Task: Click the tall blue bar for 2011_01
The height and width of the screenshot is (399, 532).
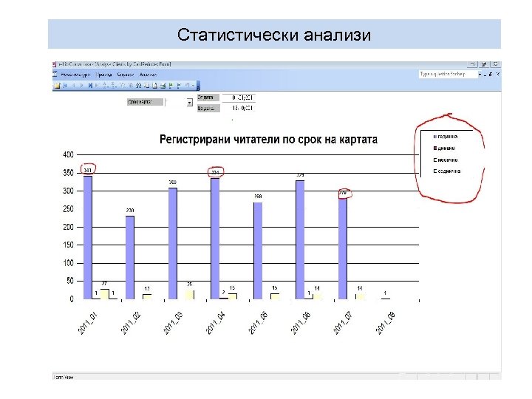Action: pyautogui.click(x=88, y=237)
